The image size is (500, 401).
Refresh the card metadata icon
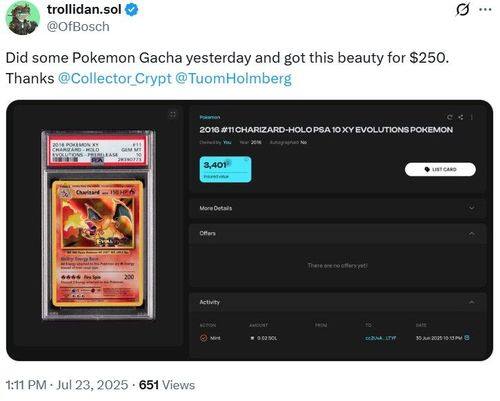450,117
